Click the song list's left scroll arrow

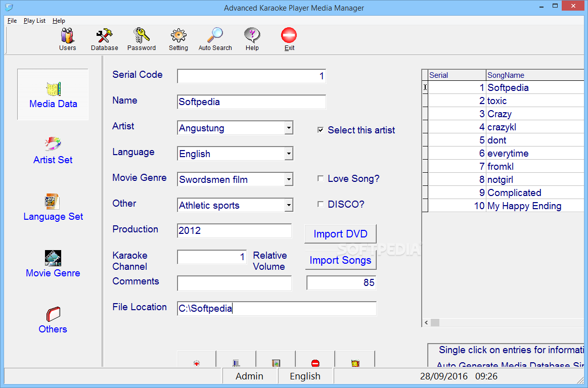426,322
